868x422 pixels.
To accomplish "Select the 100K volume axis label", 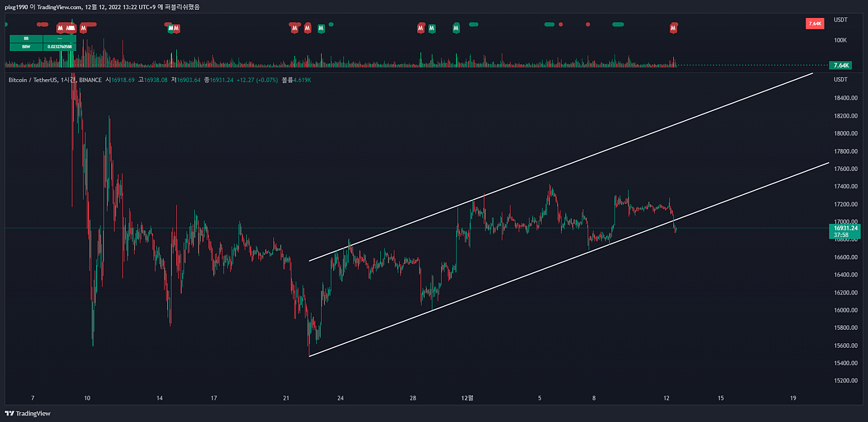I will tap(840, 40).
